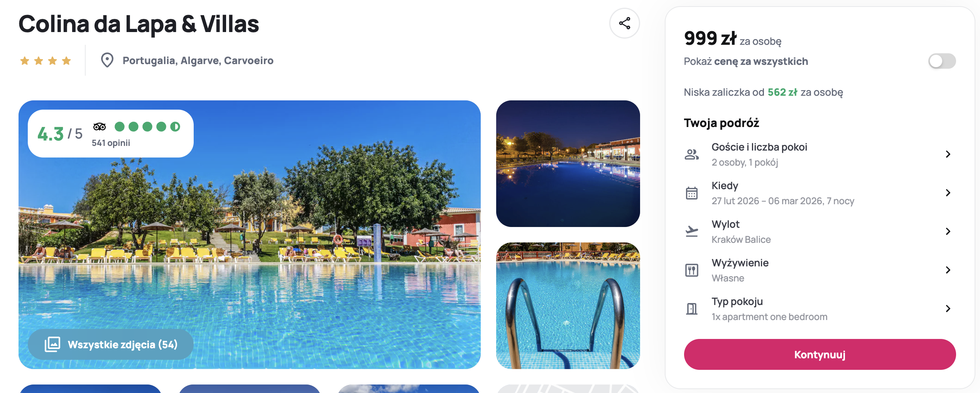Viewport: 980px width, 393px height.
Task: Click the TripAdvisor owl logo
Action: click(x=100, y=127)
